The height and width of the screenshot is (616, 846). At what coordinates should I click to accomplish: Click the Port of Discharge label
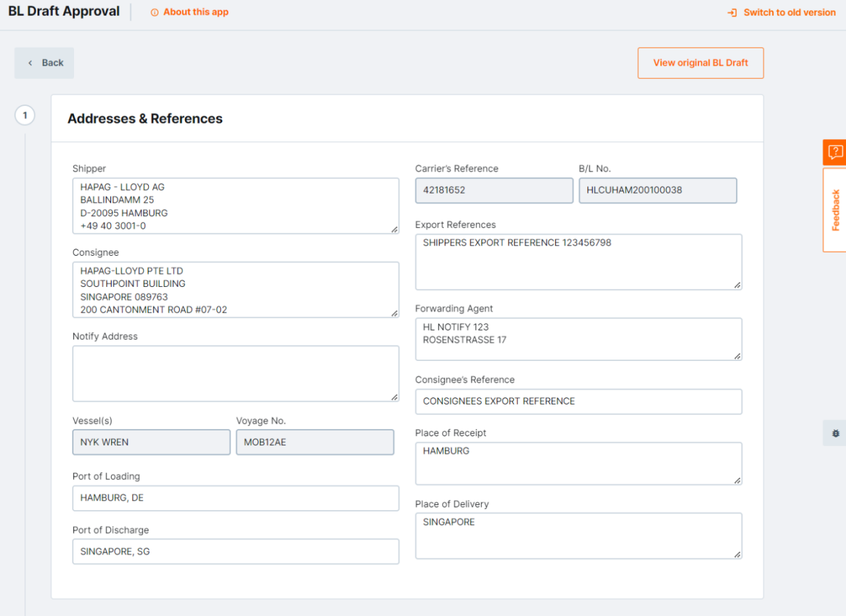tap(111, 530)
